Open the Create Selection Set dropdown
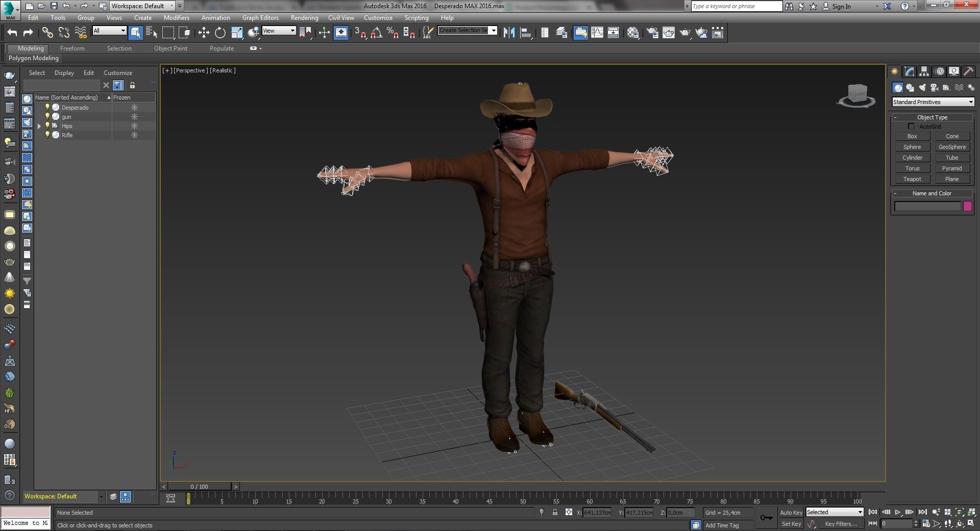The width and height of the screenshot is (980, 531). click(x=468, y=30)
